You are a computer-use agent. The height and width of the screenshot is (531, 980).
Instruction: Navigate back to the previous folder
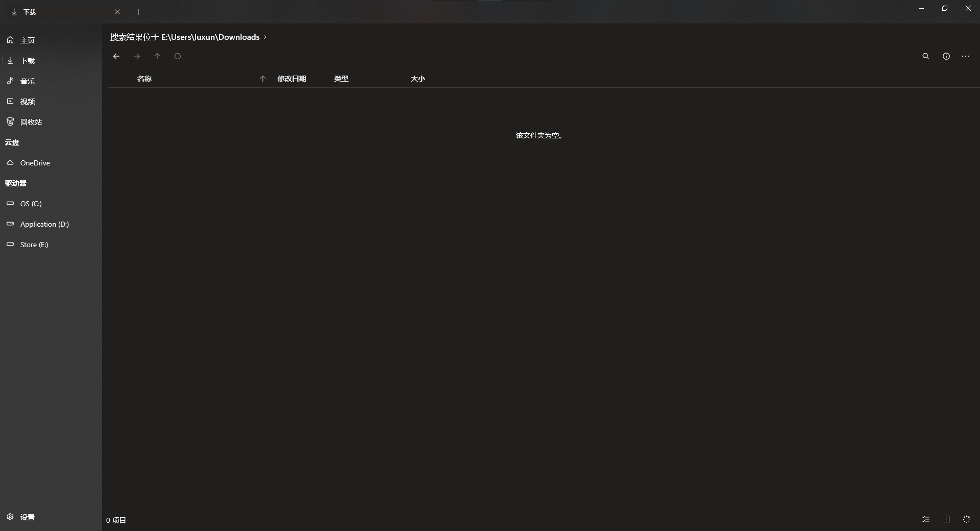pos(116,56)
